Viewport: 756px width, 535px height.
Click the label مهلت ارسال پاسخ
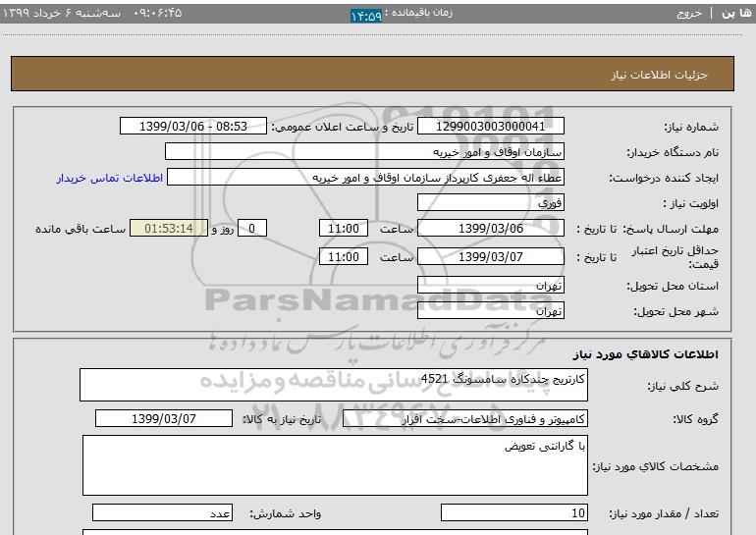671,229
